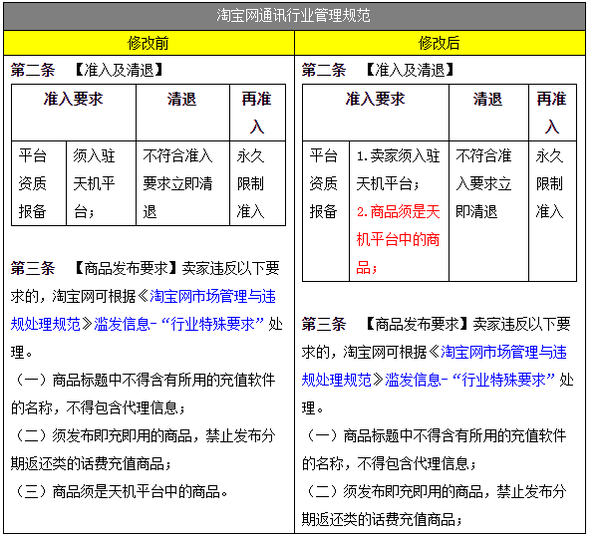Select the yellow 修改后 column header
Image resolution: width=600 pixels, height=537 pixels.
439,43
